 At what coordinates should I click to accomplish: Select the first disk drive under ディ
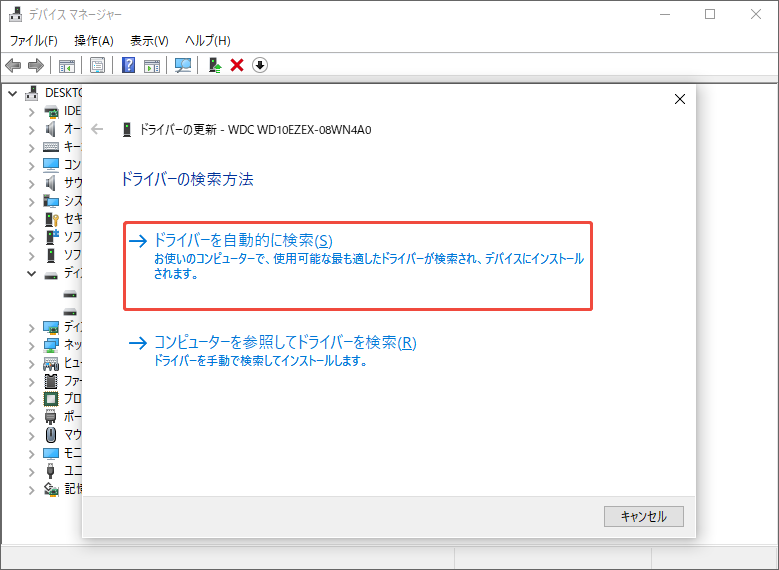coord(70,294)
